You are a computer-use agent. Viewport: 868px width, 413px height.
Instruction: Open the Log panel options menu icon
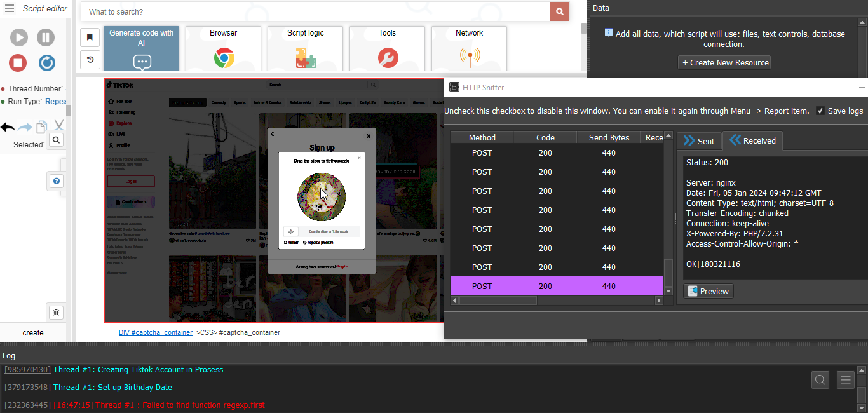pos(845,380)
